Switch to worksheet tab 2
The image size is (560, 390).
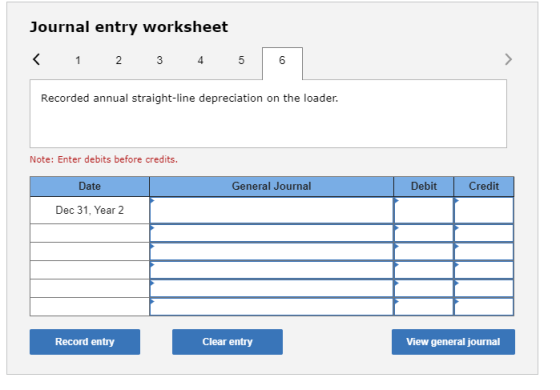119,60
